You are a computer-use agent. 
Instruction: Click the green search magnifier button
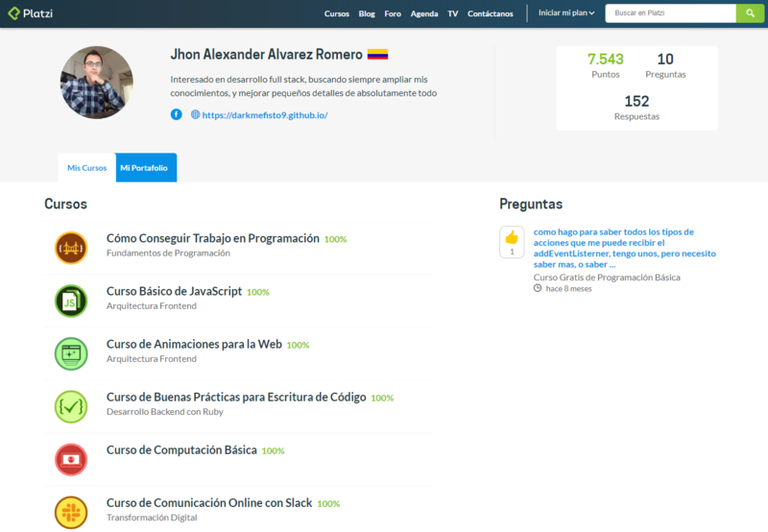[750, 13]
